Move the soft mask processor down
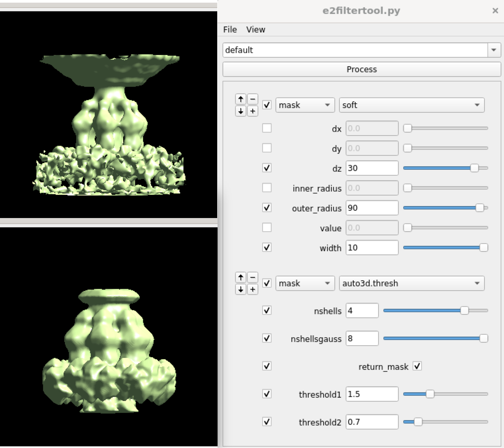 click(241, 111)
